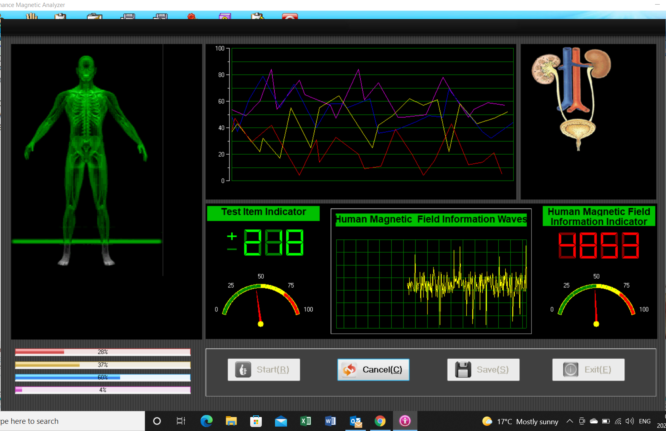The image size is (666, 431).
Task: Click the 60% blue progress bar
Action: (x=102, y=377)
